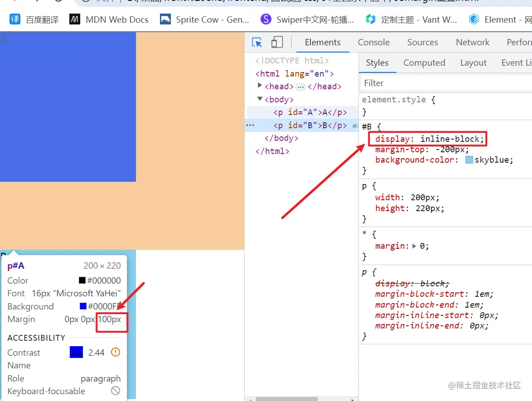The image size is (532, 401).
Task: Activate the inspect element picker icon
Action: 257,43
